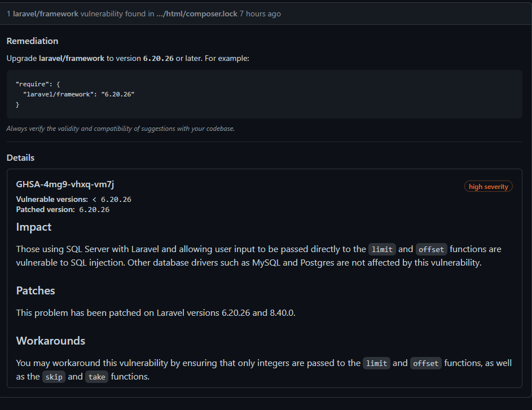Screen dimensions: 532x410
Task: Click the Vulnerable versions label
Action: [x=52, y=200]
